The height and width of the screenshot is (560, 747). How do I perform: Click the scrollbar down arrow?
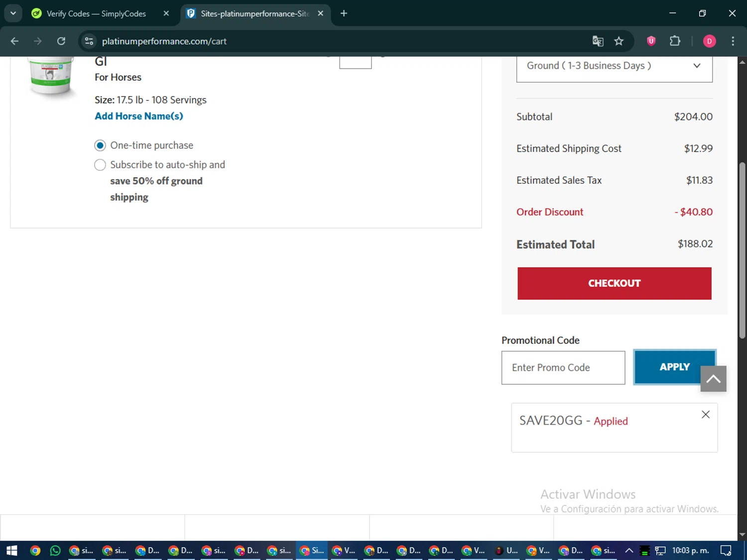pyautogui.click(x=742, y=535)
